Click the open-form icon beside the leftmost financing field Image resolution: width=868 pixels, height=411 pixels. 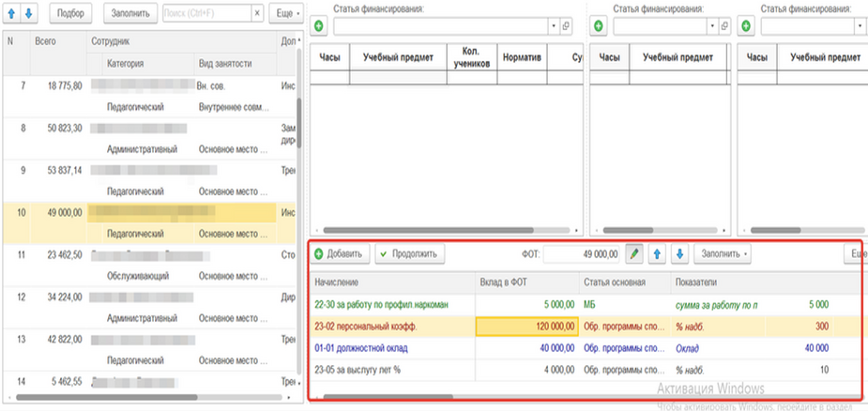click(566, 26)
